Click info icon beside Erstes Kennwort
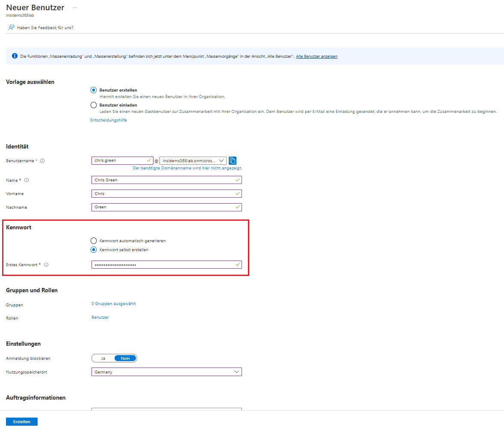Viewport: 504px width, 430px height. [46, 265]
